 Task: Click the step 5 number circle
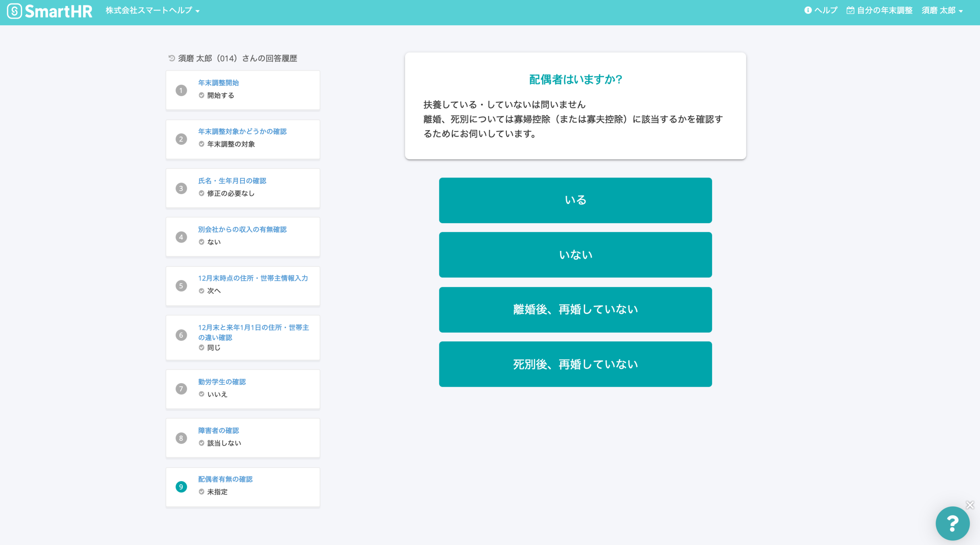click(x=181, y=286)
